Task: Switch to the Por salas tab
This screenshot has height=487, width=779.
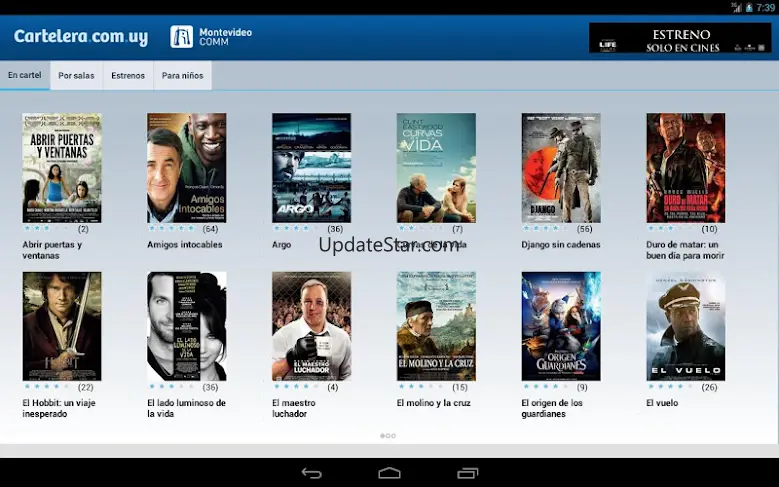Action: click(x=76, y=75)
